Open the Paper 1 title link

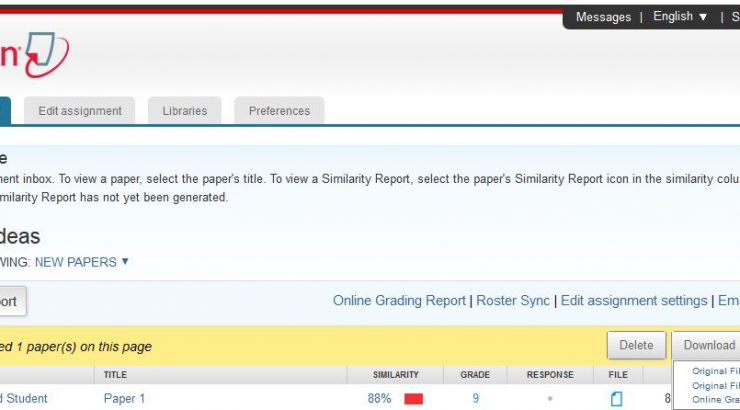click(124, 398)
